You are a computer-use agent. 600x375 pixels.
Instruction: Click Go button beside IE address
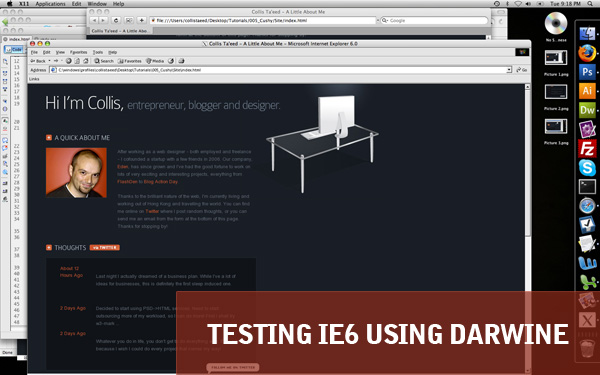(x=522, y=70)
